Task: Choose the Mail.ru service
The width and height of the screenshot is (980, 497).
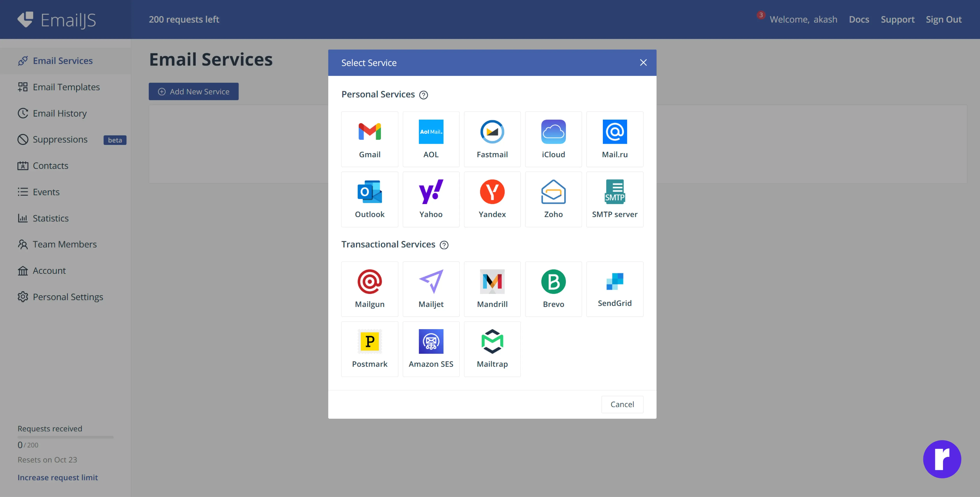Action: pyautogui.click(x=614, y=139)
